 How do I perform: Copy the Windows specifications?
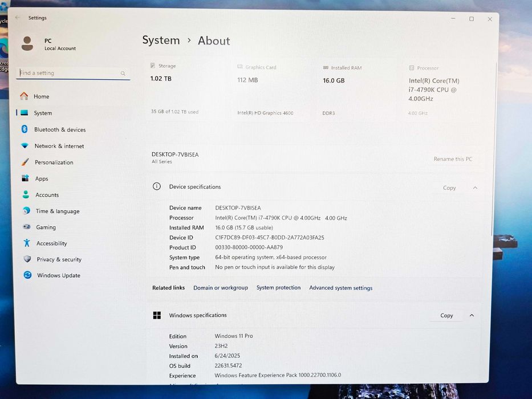coord(446,315)
